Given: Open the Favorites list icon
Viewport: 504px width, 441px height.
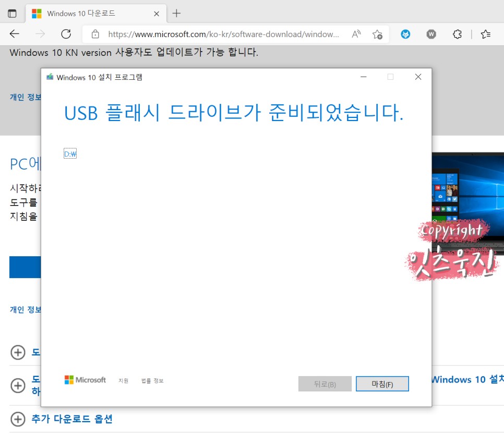Looking at the screenshot, I should [485, 34].
